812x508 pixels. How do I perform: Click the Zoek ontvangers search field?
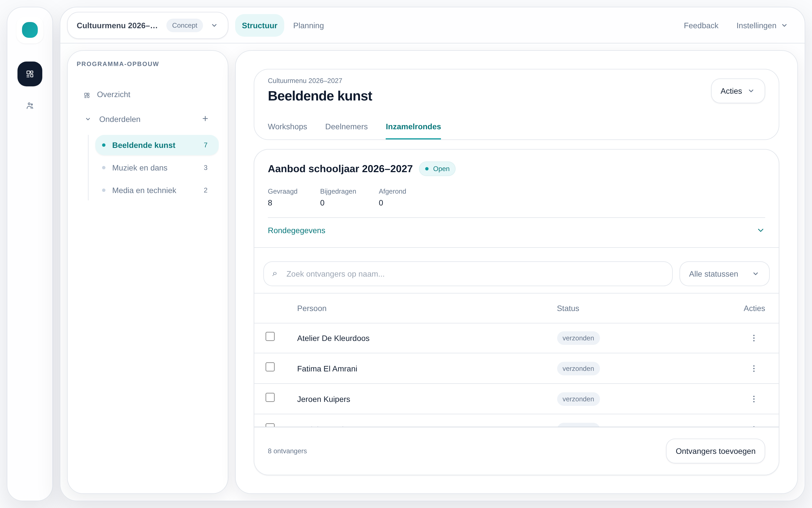pos(468,274)
